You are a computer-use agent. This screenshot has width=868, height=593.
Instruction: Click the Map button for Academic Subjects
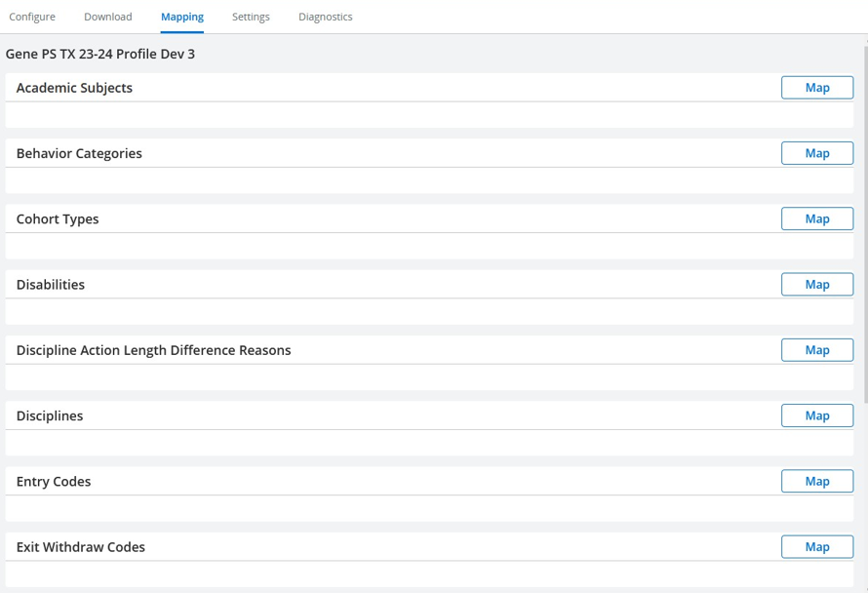pyautogui.click(x=816, y=87)
